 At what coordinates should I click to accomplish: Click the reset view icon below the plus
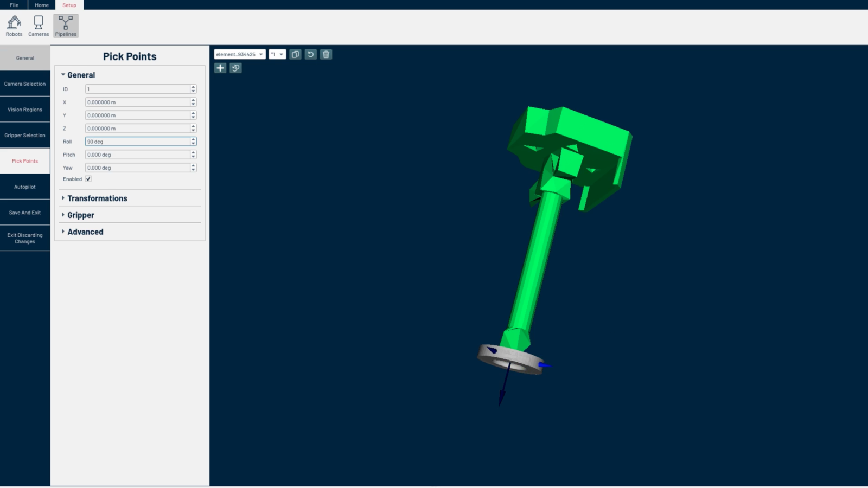235,68
